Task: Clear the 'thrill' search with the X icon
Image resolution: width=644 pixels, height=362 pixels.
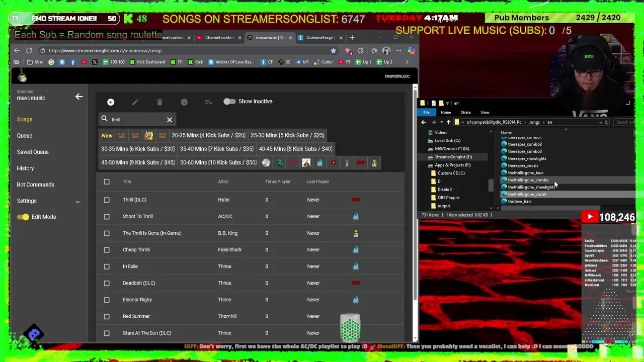Action: (170, 120)
